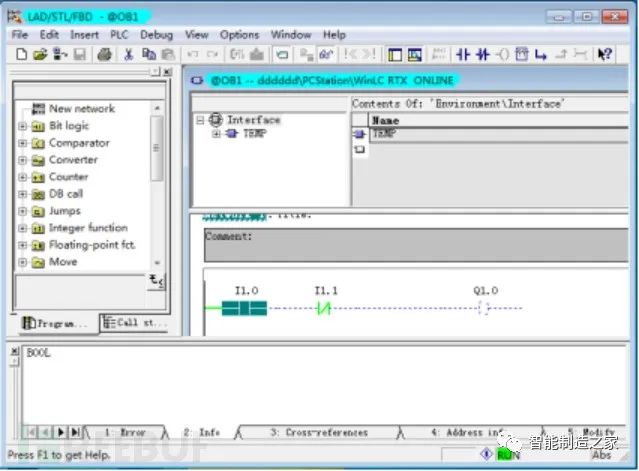
Task: Click the Save toolbar icon
Action: (79, 54)
